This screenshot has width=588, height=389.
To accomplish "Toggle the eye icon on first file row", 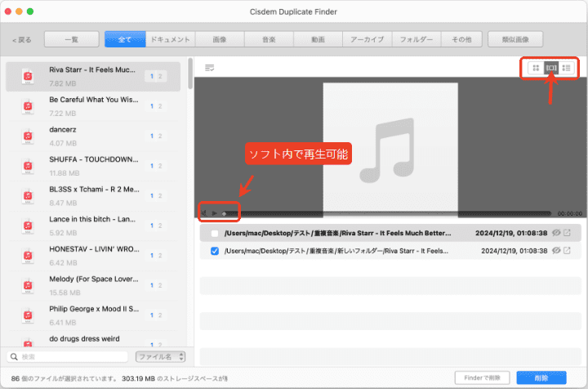I will click(555, 233).
